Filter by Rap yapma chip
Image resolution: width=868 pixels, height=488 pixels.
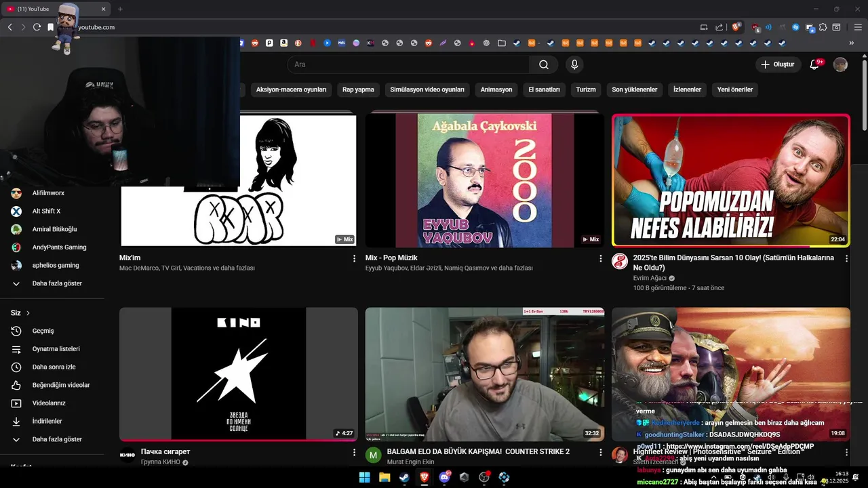tap(358, 89)
